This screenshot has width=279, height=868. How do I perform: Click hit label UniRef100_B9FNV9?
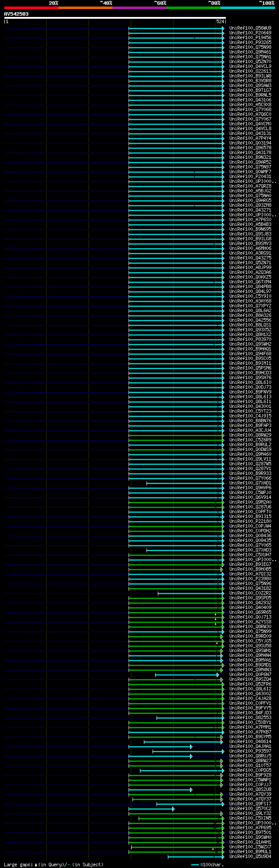point(250,392)
